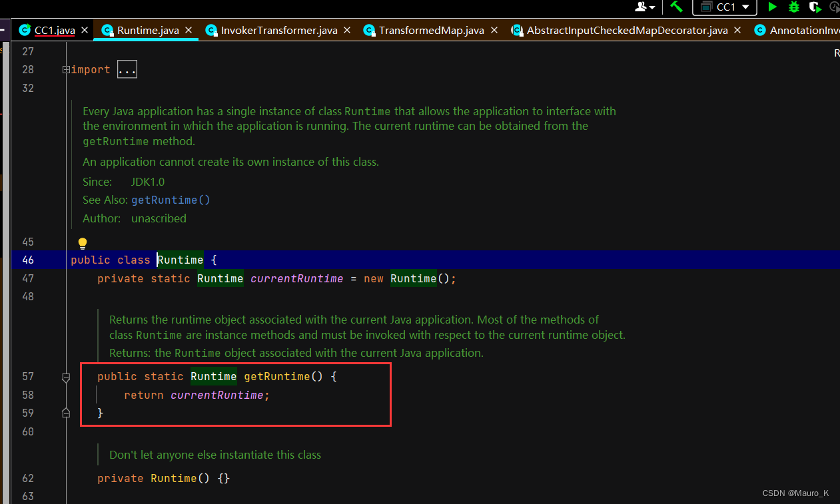The image size is (840, 504).
Task: Click Runtime class name on line 46
Action: [181, 260]
